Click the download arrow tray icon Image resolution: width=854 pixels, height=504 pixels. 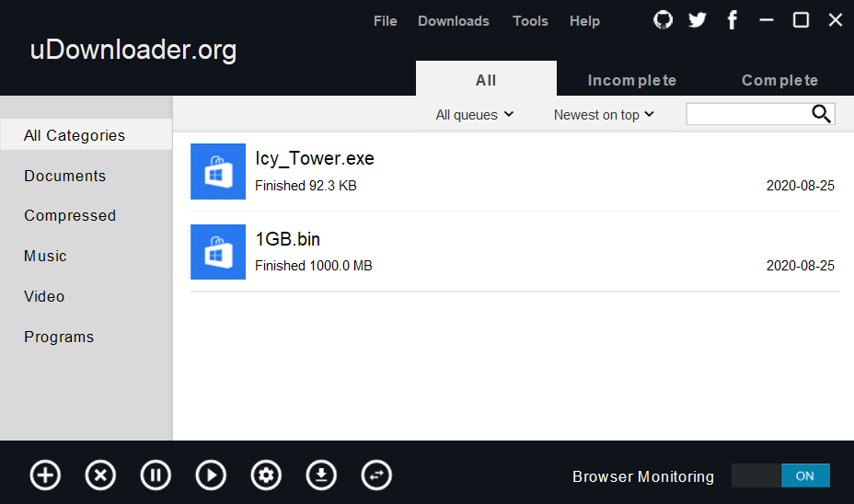321,475
